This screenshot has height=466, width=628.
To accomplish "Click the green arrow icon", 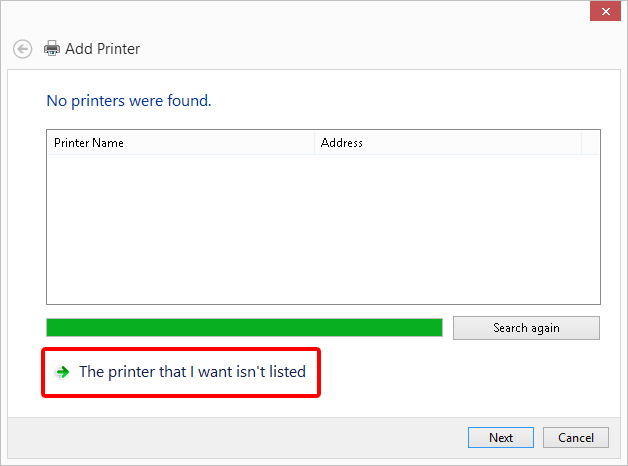I will coord(63,372).
